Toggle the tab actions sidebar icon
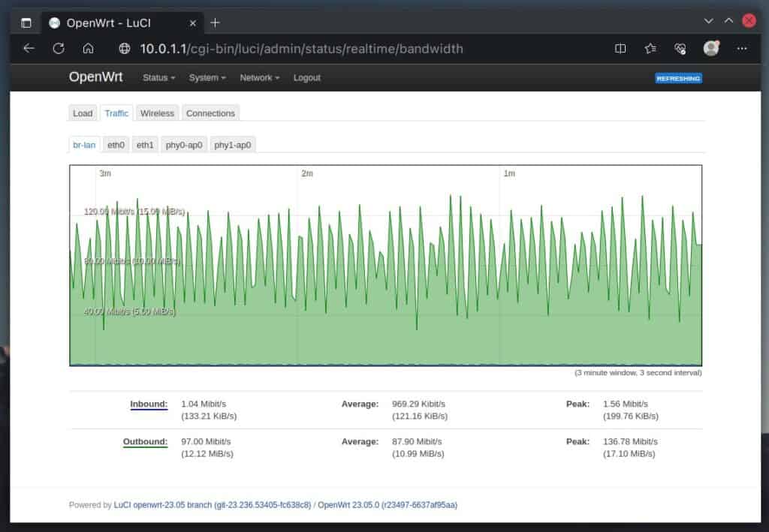The image size is (769, 532). pyautogui.click(x=26, y=23)
